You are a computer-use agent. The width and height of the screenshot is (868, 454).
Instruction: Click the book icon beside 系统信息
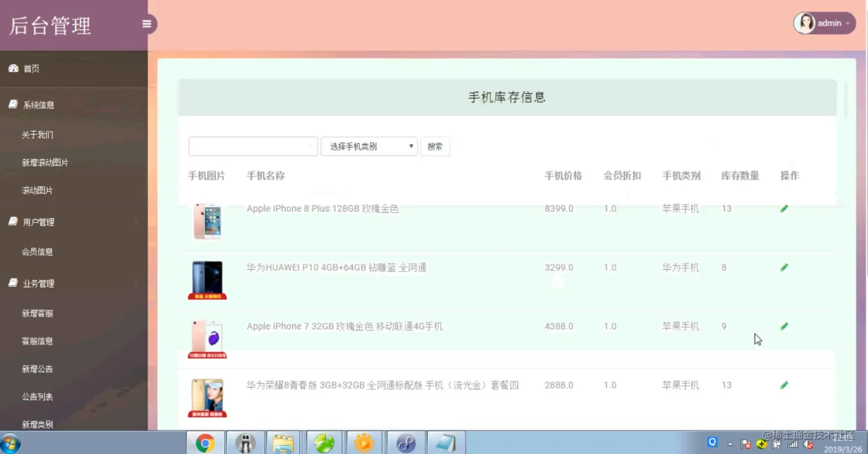(x=13, y=105)
